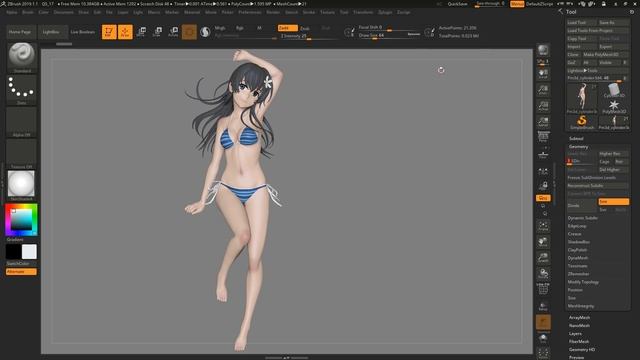Image resolution: width=640 pixels, height=360 pixels.
Task: Select the black secondary color swatch
Action: [x=13, y=252]
